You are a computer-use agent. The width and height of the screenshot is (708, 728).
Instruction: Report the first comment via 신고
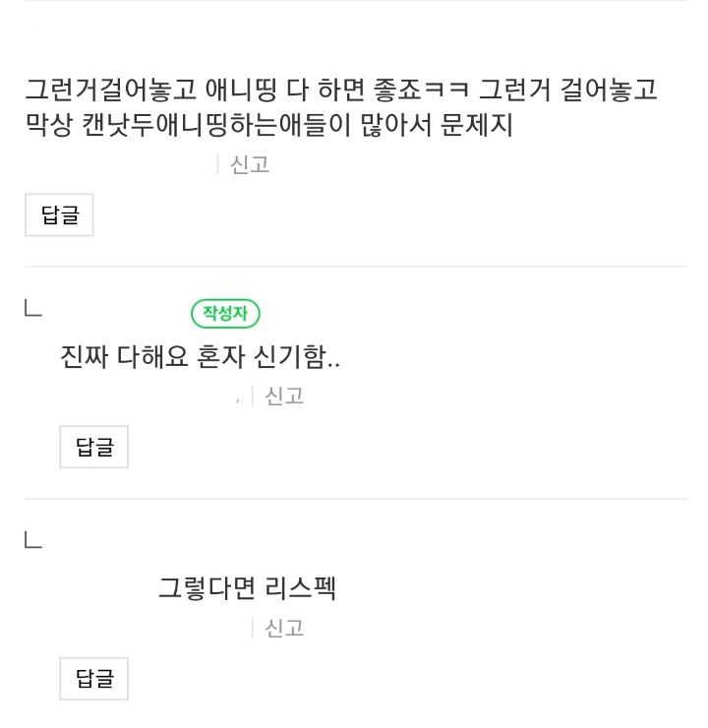[250, 164]
